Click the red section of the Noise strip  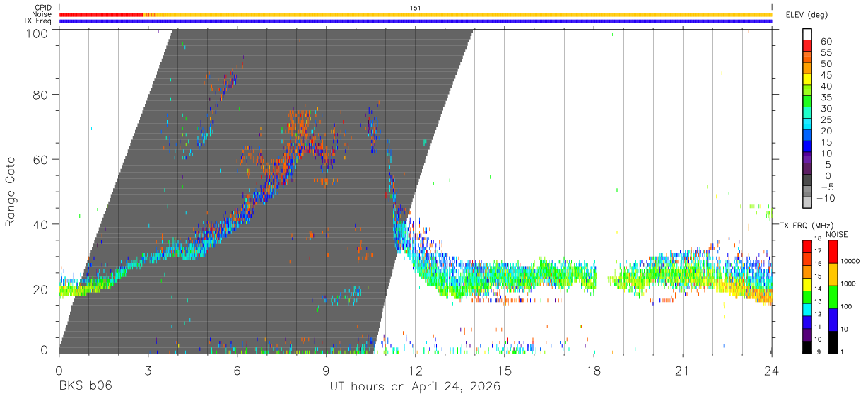[100, 14]
